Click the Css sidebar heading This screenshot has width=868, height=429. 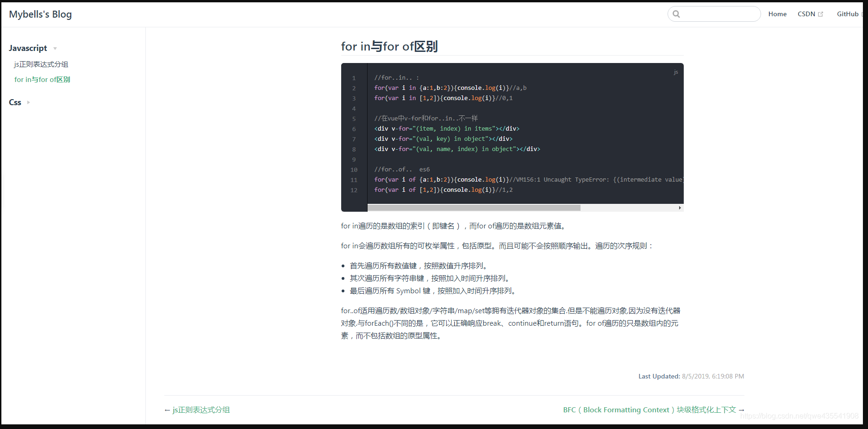point(15,102)
